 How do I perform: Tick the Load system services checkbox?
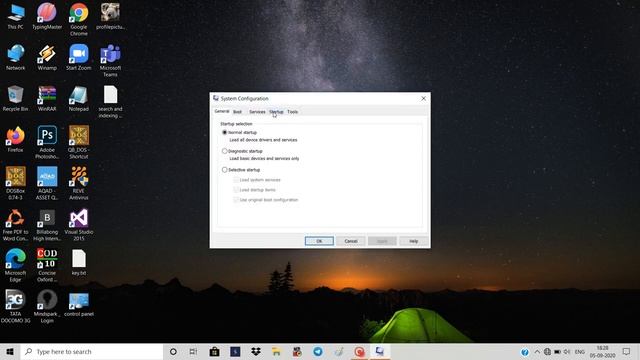click(x=236, y=180)
